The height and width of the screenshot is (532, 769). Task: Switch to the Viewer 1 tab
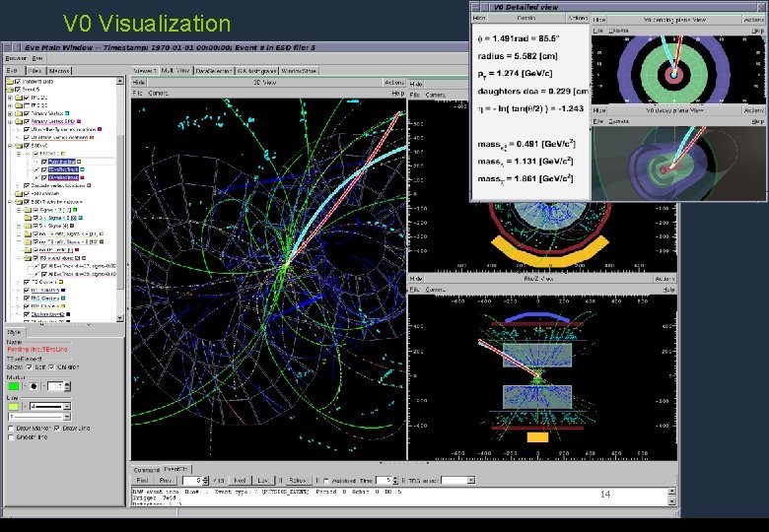click(x=144, y=71)
